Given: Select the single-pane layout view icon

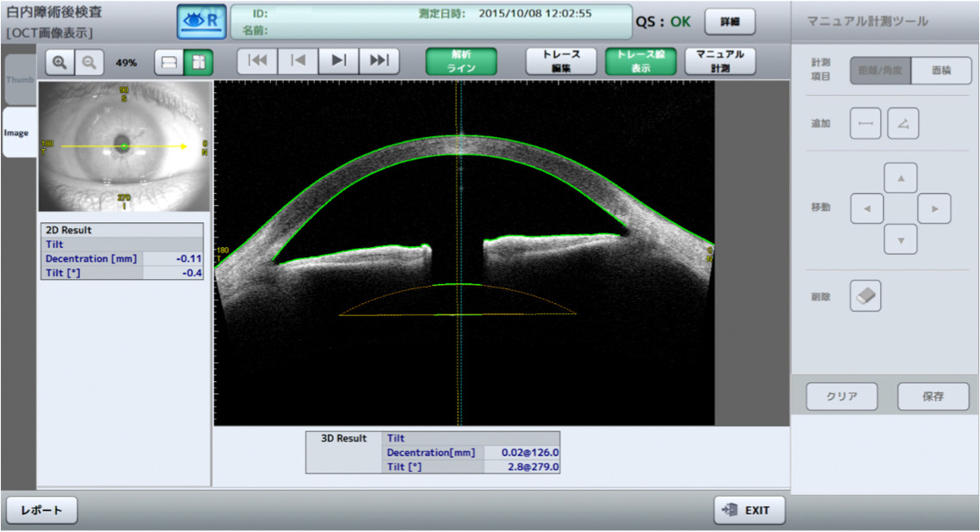Looking at the screenshot, I should coord(169,62).
